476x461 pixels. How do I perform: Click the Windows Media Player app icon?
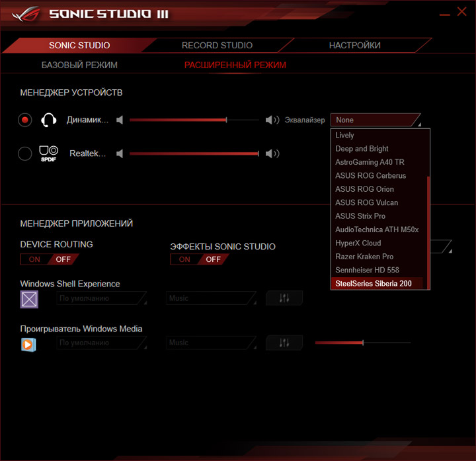pos(28,345)
